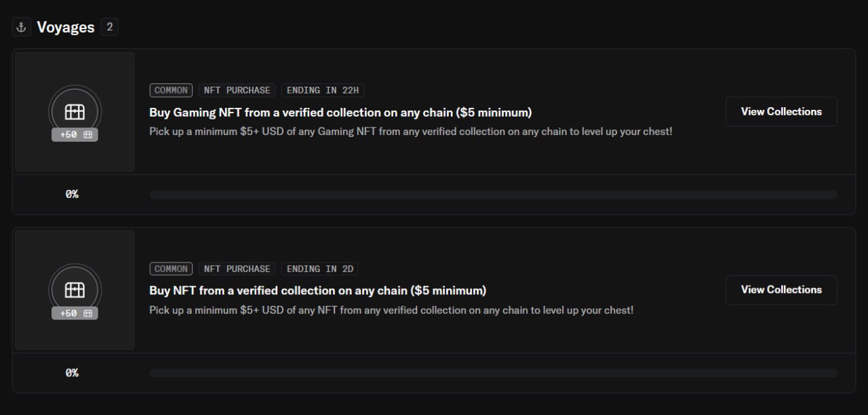
Task: Click the anchor icon beside Voyages
Action: [21, 27]
